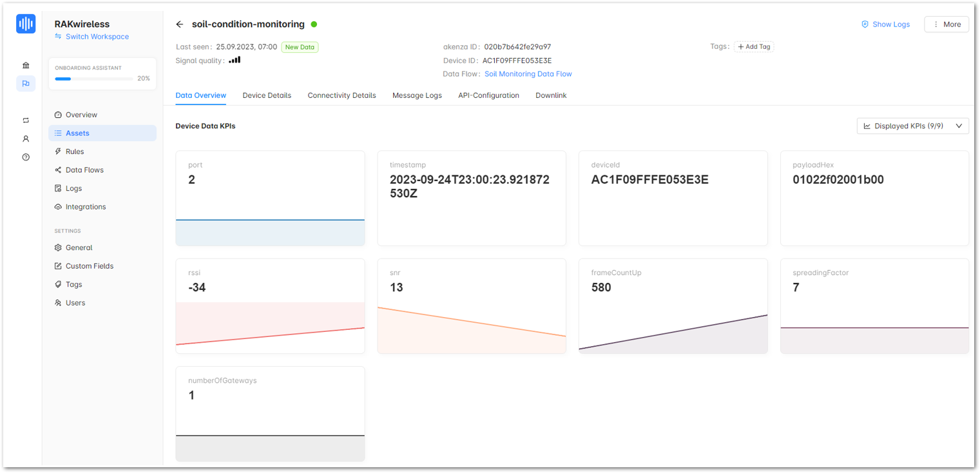
Task: Click the 20% onboarding percentage
Action: (x=144, y=79)
